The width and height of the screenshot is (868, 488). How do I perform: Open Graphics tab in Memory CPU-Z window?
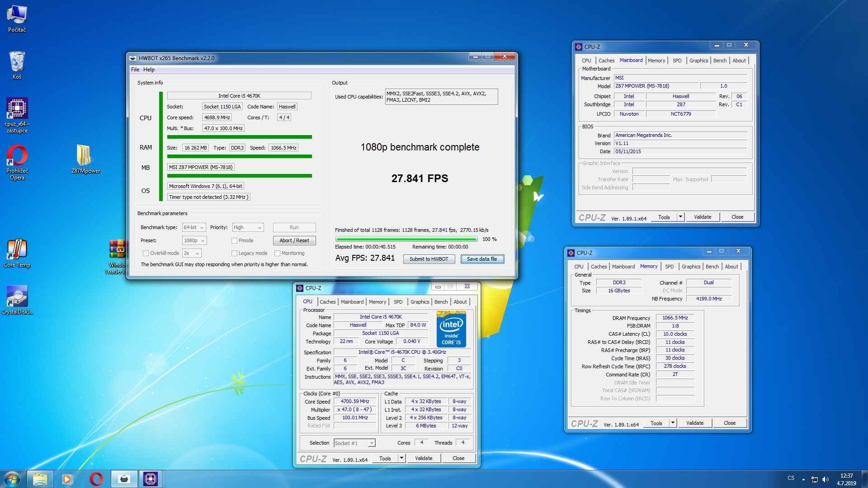click(691, 267)
